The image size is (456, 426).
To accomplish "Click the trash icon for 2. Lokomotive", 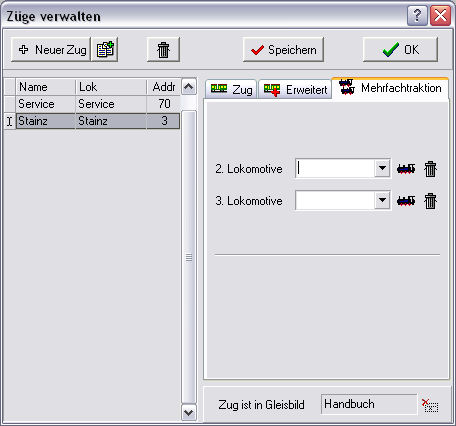I will coord(430,169).
